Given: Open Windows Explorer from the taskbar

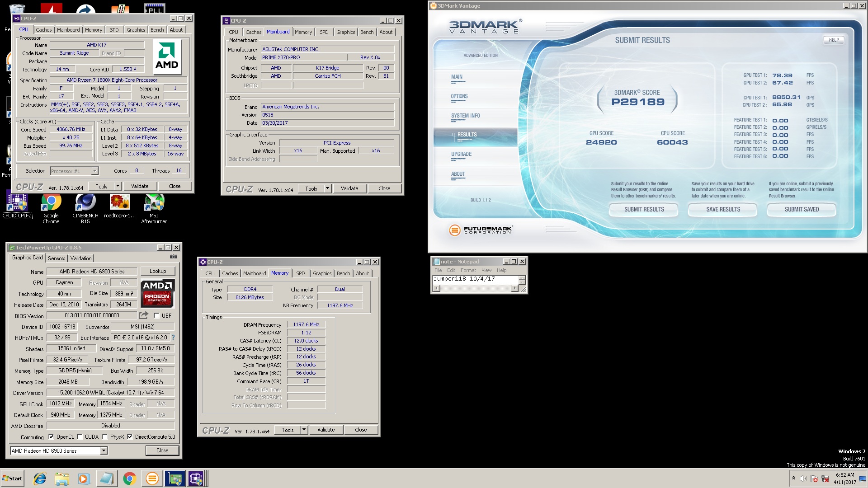Looking at the screenshot, I should tap(62, 479).
